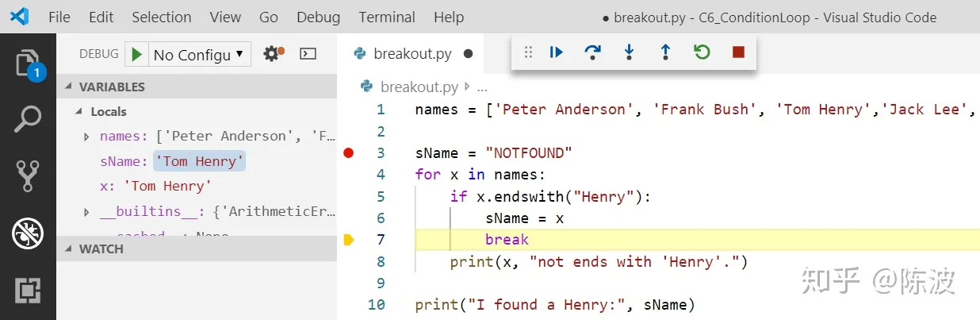This screenshot has height=320, width=980.
Task: Click the 'I found a Henry:' print line
Action: [555, 304]
